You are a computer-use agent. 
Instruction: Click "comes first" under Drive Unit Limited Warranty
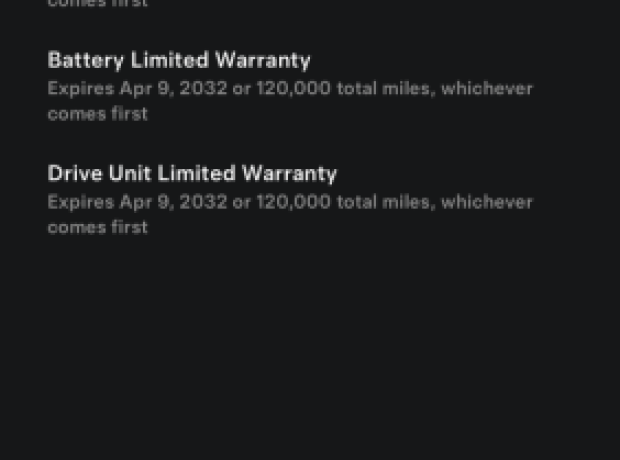(97, 227)
